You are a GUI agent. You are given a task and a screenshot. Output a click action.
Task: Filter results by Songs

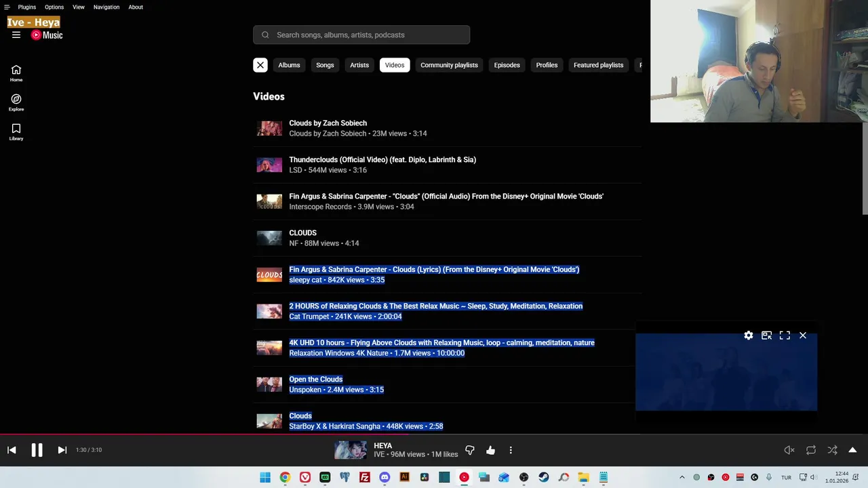point(325,65)
